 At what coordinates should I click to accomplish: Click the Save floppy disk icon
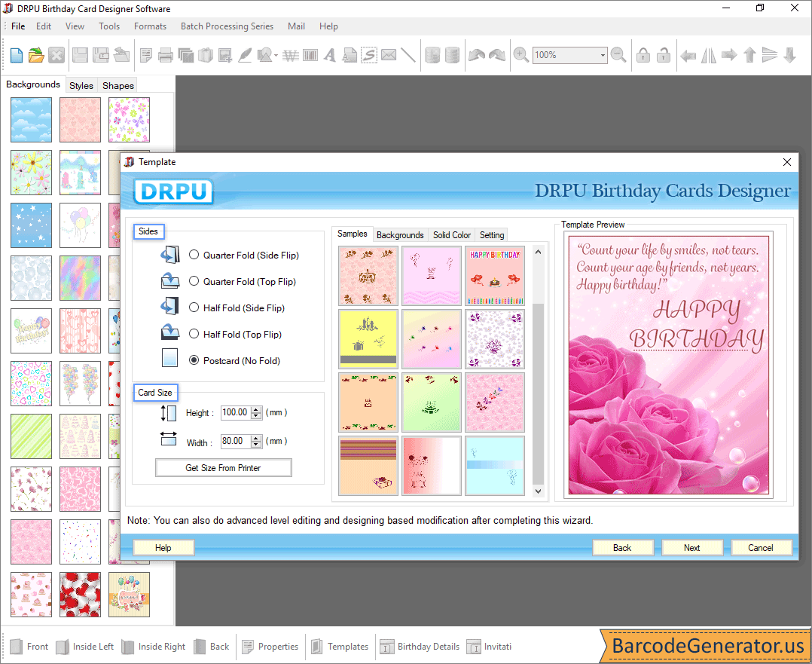pyautogui.click(x=80, y=55)
